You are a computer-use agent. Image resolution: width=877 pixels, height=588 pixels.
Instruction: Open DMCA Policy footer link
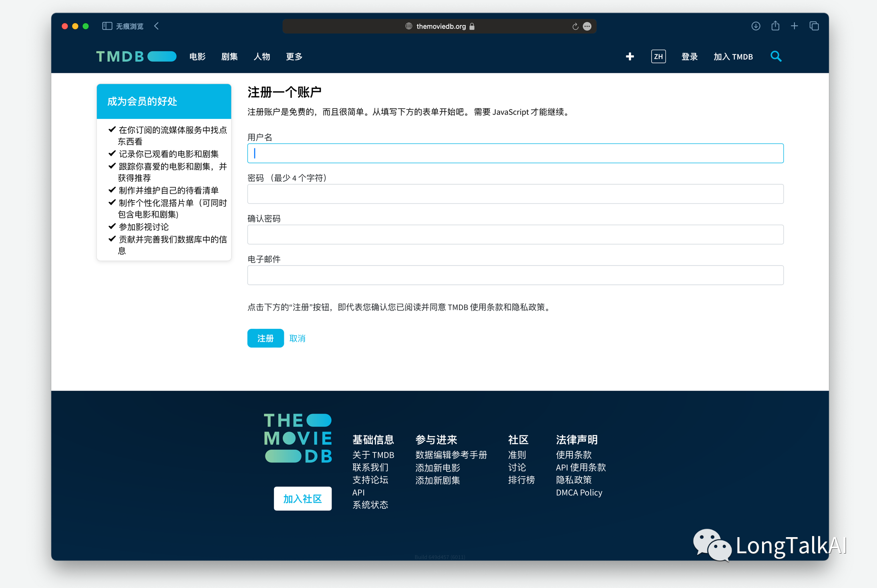tap(579, 492)
